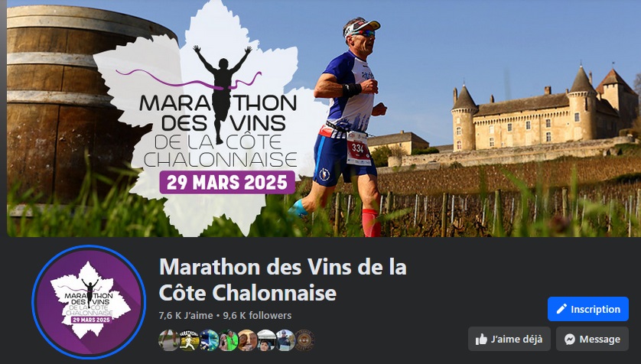This screenshot has width=641, height=364.
Task: Click the thumbs-up icon in J'aime déjà
Action: tap(481, 339)
